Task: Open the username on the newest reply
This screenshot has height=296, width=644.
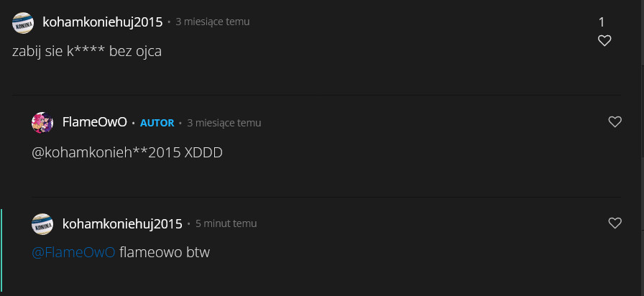Action: point(123,224)
